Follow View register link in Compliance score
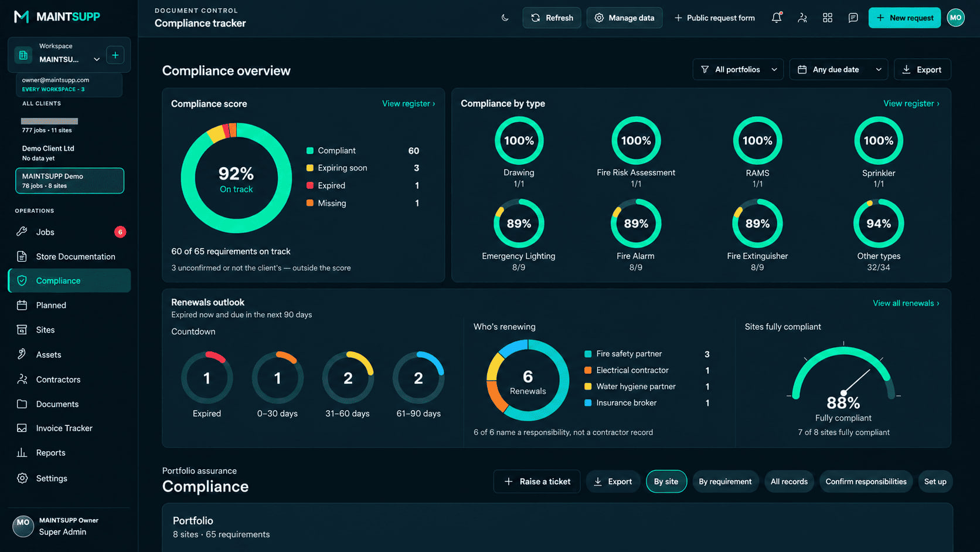Image resolution: width=980 pixels, height=552 pixels. 409,103
